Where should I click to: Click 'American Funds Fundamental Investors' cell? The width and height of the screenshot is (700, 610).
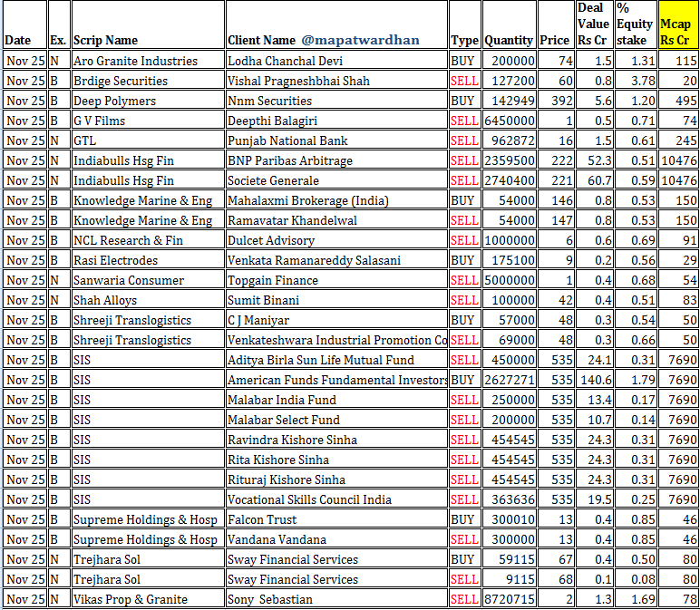click(336, 379)
